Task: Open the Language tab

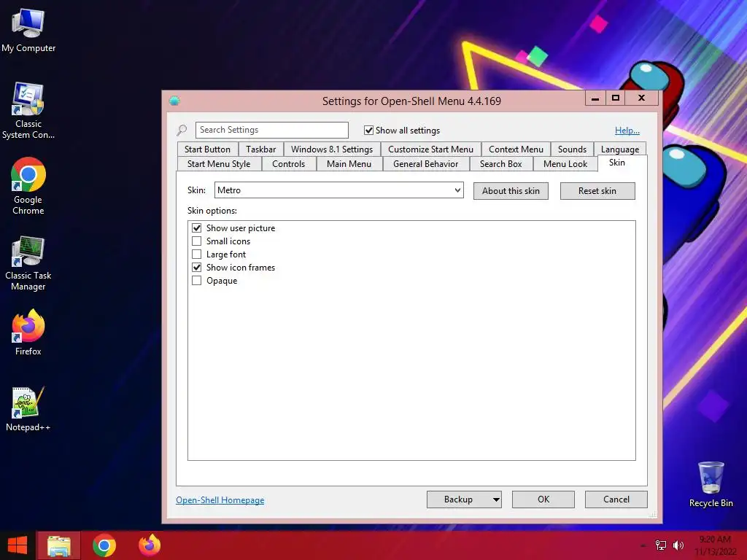Action: [620, 149]
